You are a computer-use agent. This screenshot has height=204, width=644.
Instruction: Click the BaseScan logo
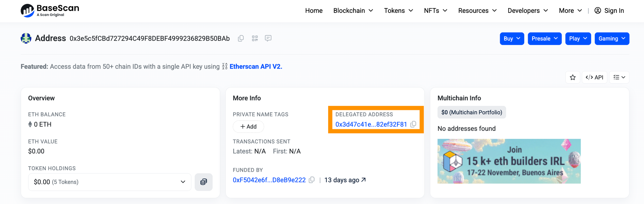(50, 11)
